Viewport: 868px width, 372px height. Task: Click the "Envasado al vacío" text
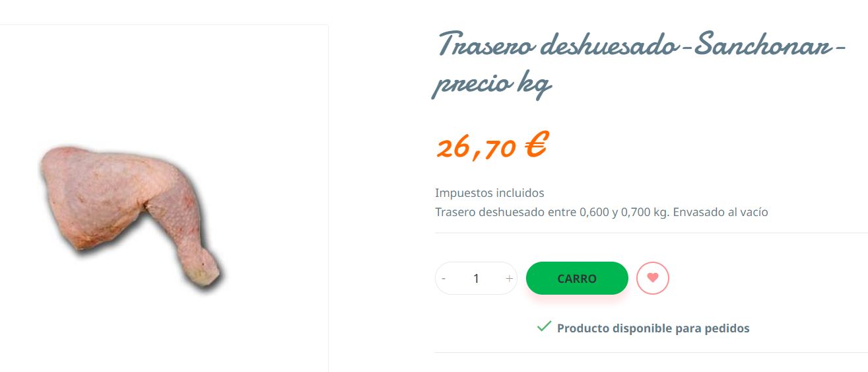pos(720,212)
